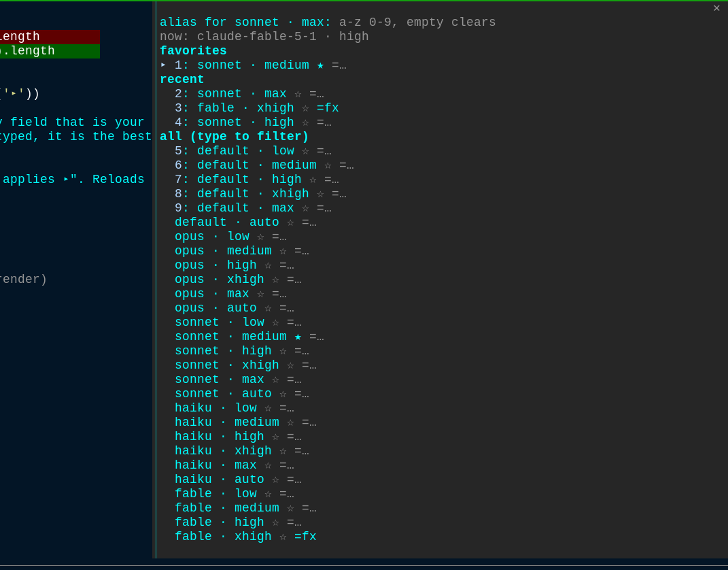Viewport: 728px width, 570px height.
Task: Star entry 7 default high
Action: coord(313,180)
